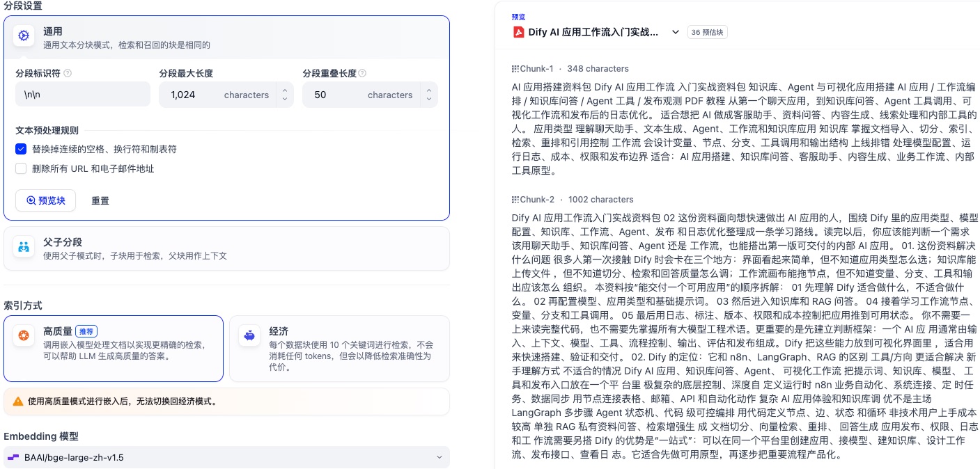The image size is (980, 469).
Task: Click the 重置 button
Action: coord(100,200)
